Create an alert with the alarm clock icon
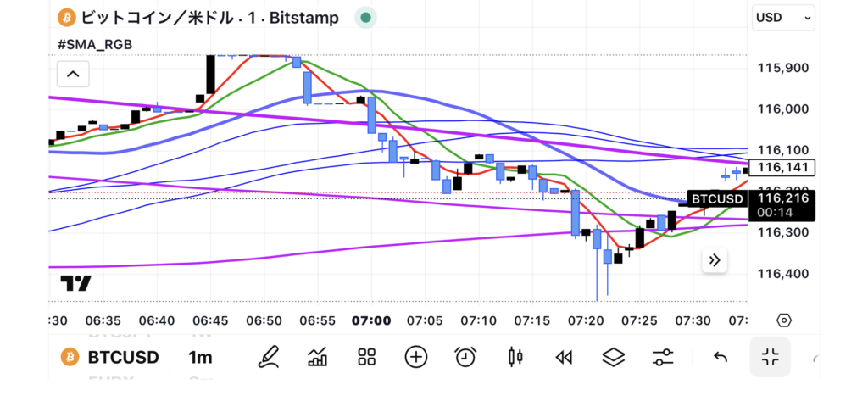Screen dimensions: 868x401 point(465,357)
